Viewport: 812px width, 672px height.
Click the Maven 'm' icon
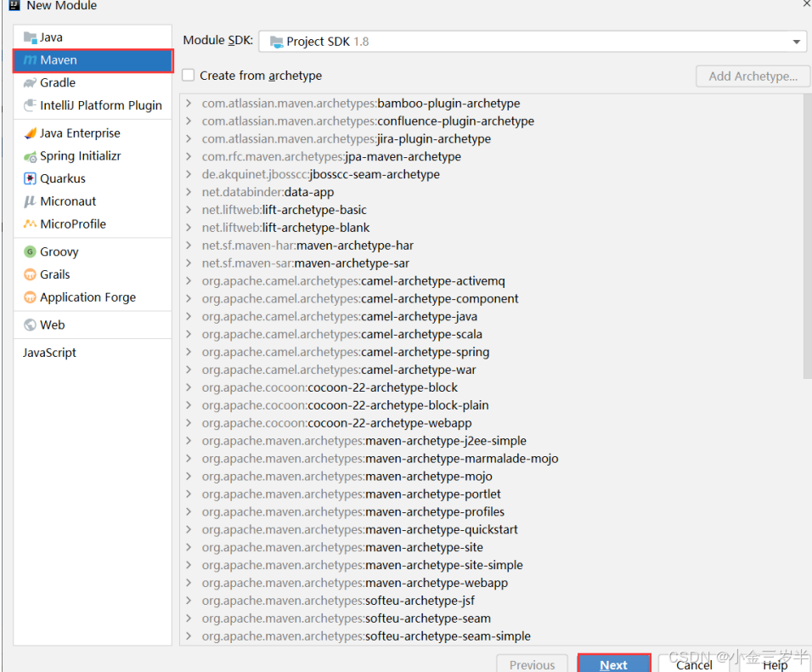(30, 60)
